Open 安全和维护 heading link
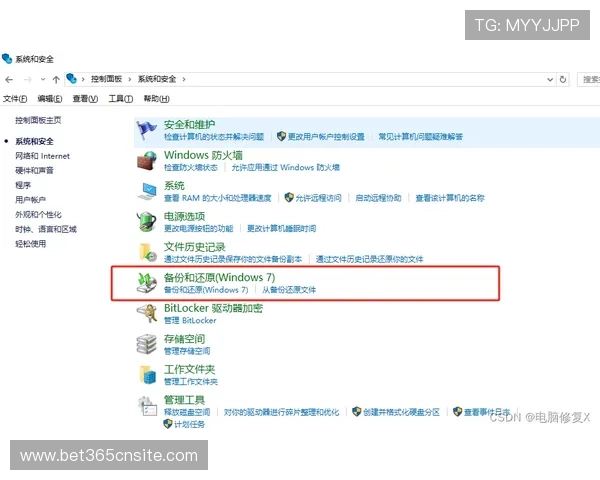 coord(189,124)
